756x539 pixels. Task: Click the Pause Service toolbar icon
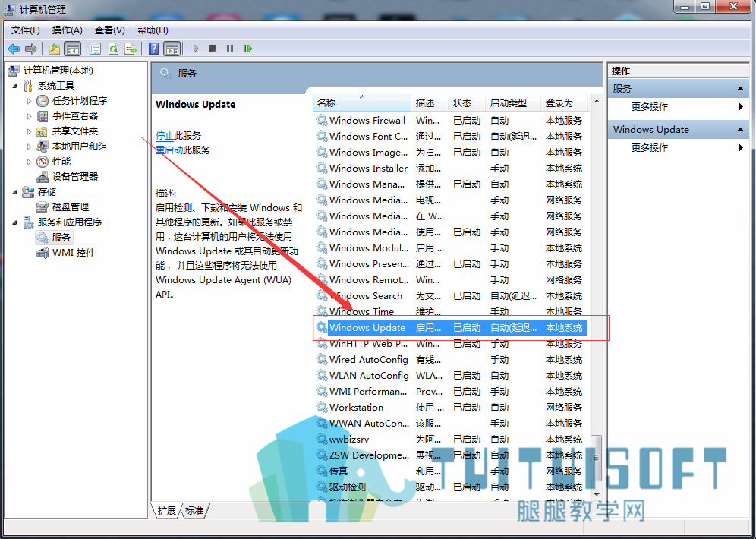pyautogui.click(x=230, y=49)
